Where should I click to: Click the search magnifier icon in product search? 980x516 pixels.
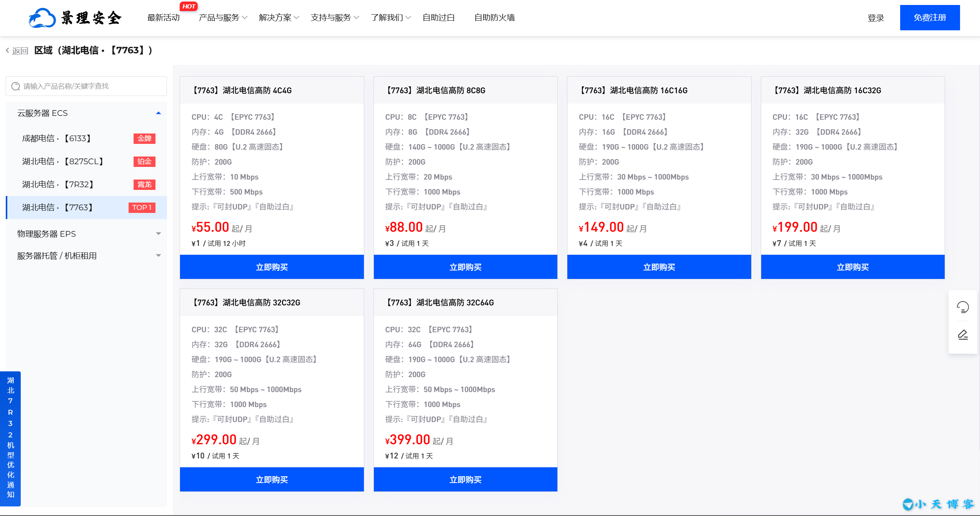(16, 86)
